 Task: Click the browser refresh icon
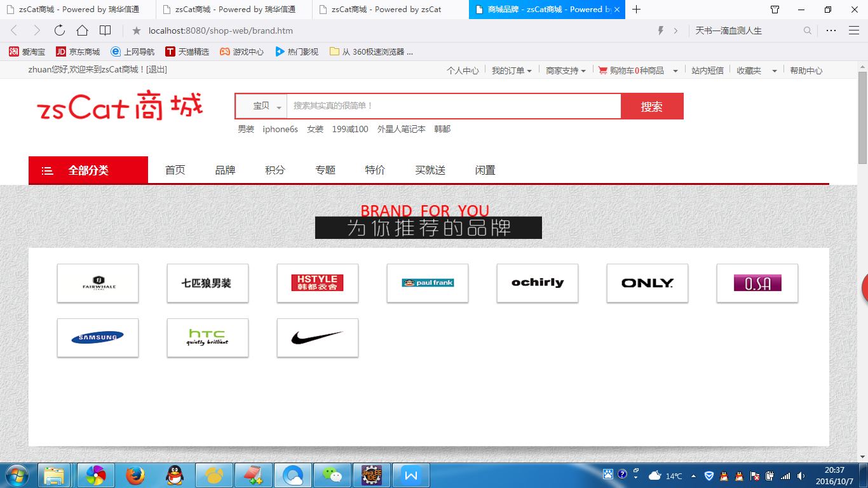59,30
